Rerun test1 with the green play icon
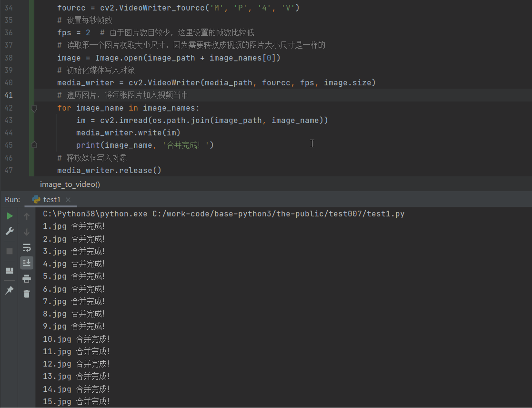The image size is (532, 408). tap(10, 216)
